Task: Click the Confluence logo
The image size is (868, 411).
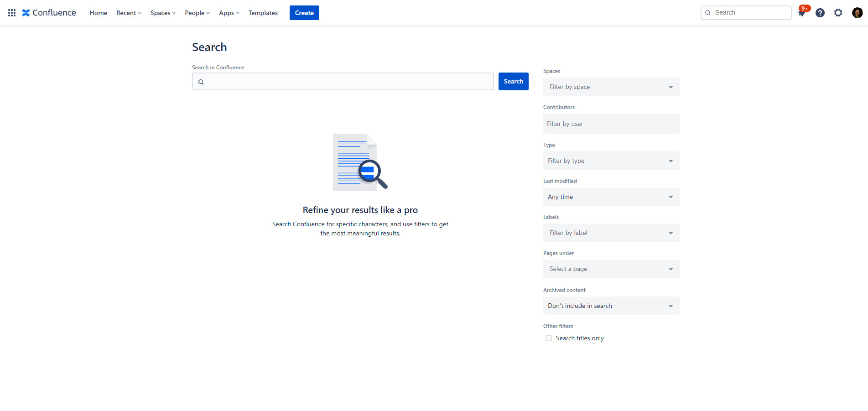Action: coord(49,13)
